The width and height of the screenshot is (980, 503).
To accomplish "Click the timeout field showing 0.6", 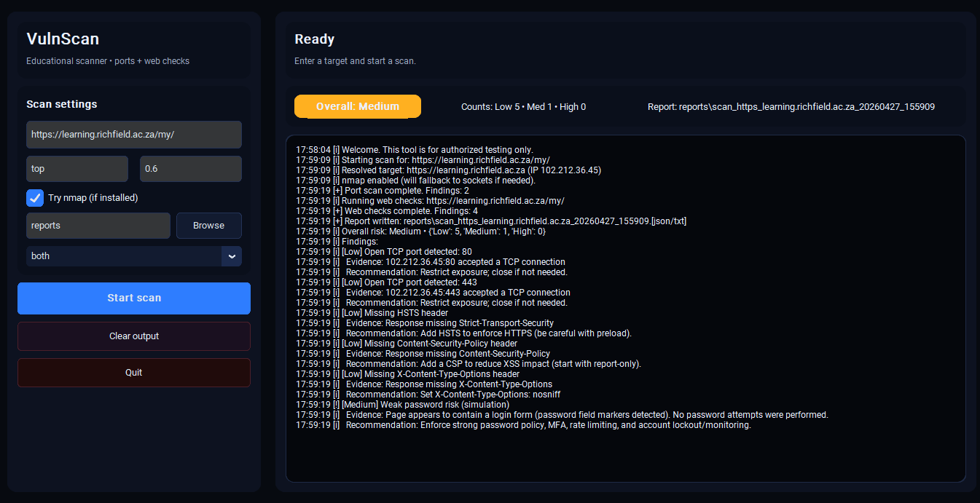I will point(191,169).
